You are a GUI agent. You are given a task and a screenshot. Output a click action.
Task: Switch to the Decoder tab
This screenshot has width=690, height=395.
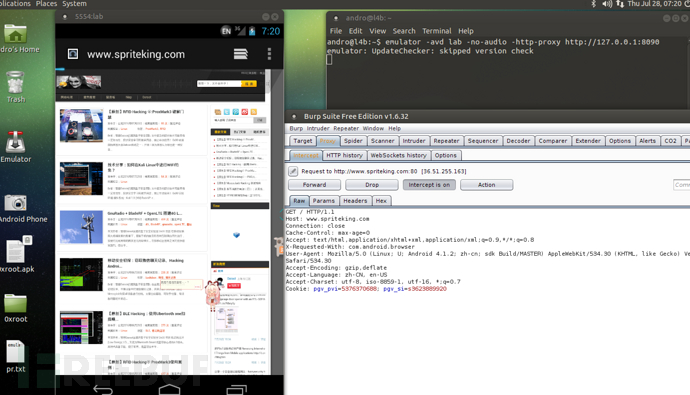pyautogui.click(x=518, y=141)
